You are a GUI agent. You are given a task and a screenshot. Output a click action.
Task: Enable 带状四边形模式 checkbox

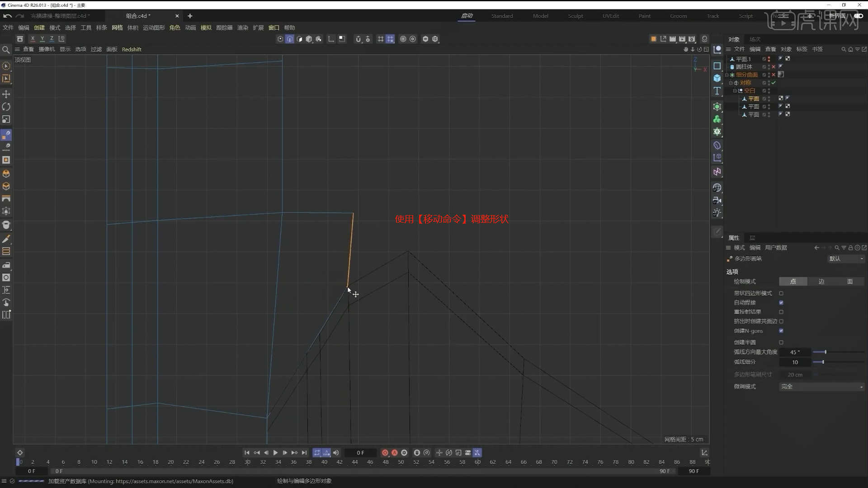pos(781,293)
